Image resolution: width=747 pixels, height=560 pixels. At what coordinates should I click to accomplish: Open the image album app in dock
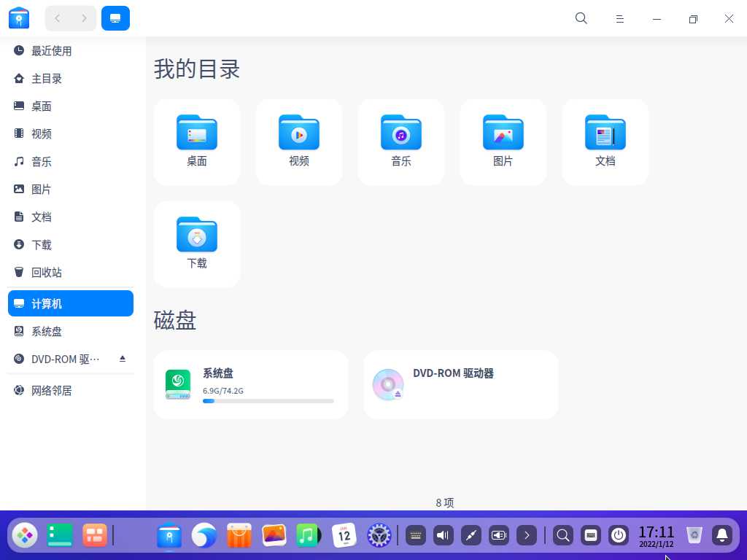pyautogui.click(x=274, y=535)
